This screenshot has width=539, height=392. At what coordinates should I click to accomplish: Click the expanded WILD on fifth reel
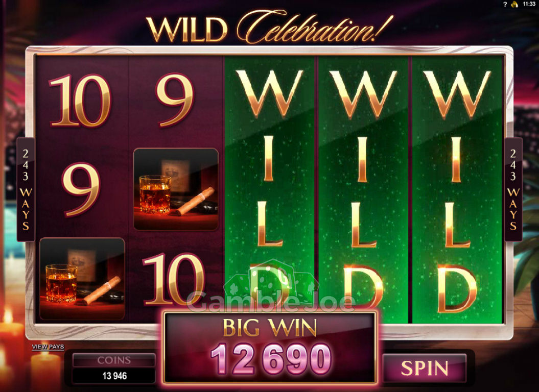457,190
